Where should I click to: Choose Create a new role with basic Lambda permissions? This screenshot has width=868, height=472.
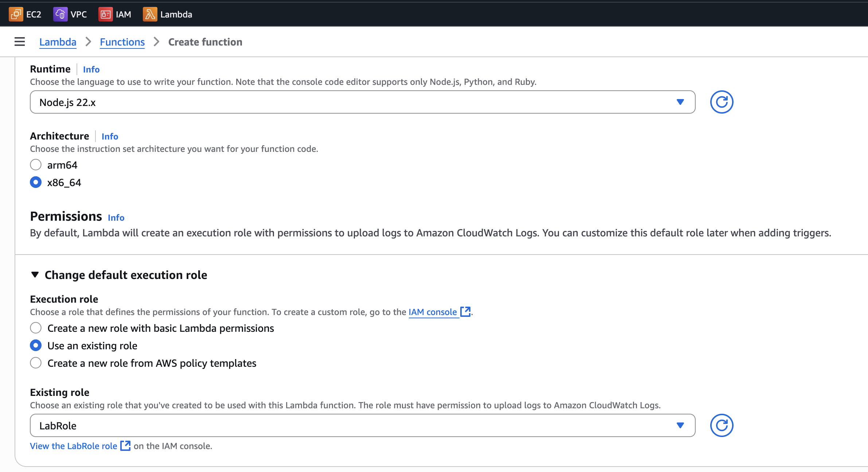(36, 328)
